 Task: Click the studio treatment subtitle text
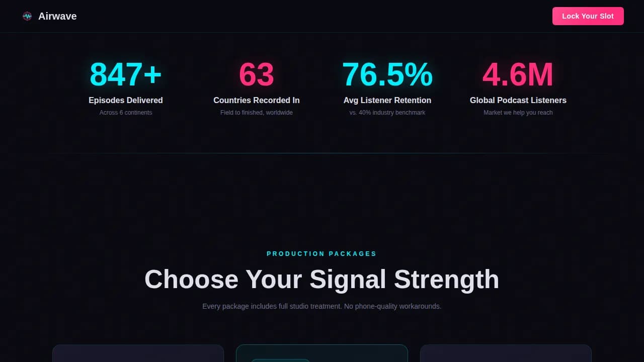click(x=321, y=306)
